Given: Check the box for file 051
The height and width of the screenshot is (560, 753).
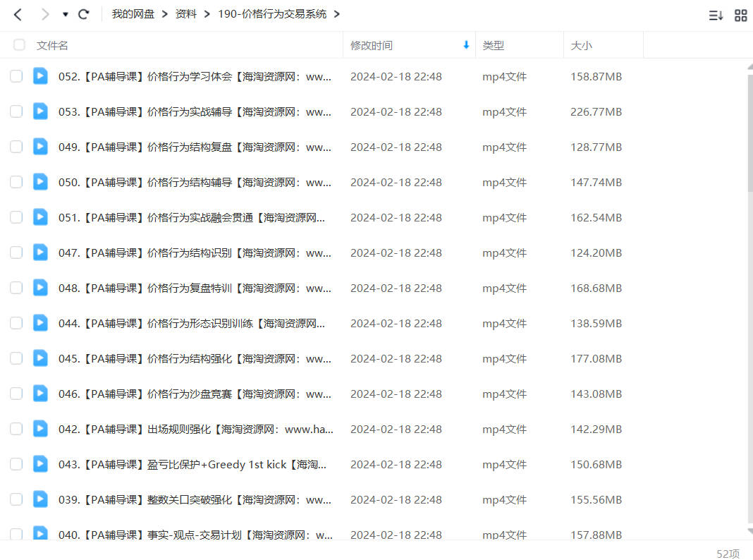Looking at the screenshot, I should (16, 217).
